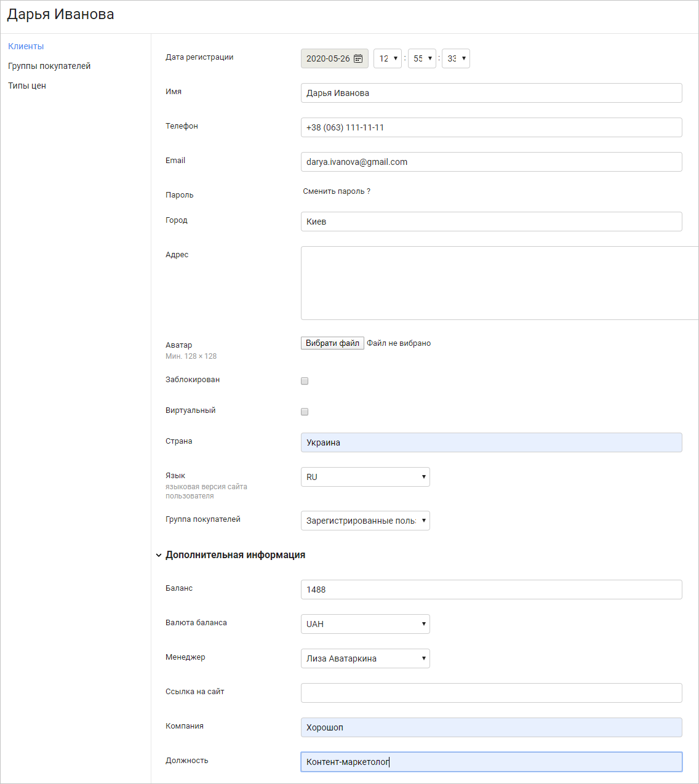The image size is (699, 784).
Task: Open the registration hour dropdown
Action: [388, 58]
